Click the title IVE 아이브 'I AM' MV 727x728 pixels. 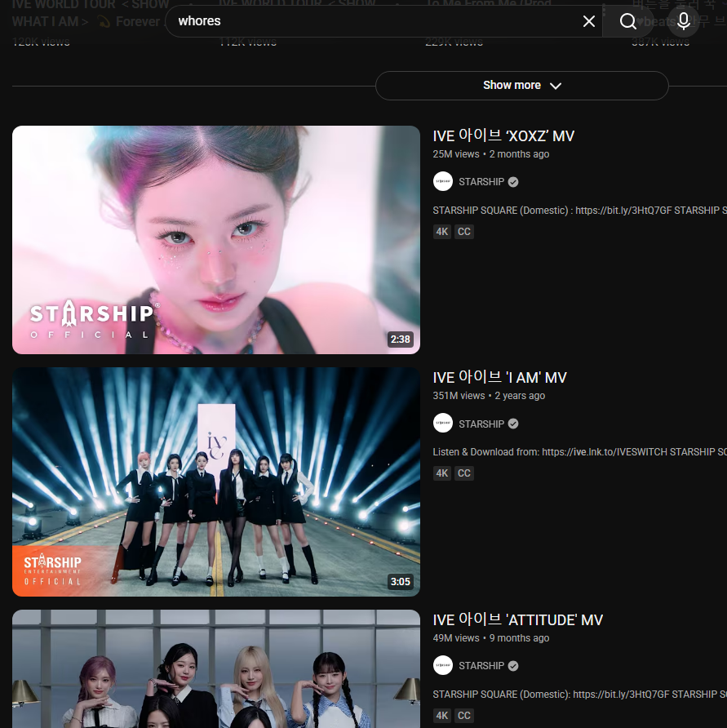pyautogui.click(x=499, y=377)
